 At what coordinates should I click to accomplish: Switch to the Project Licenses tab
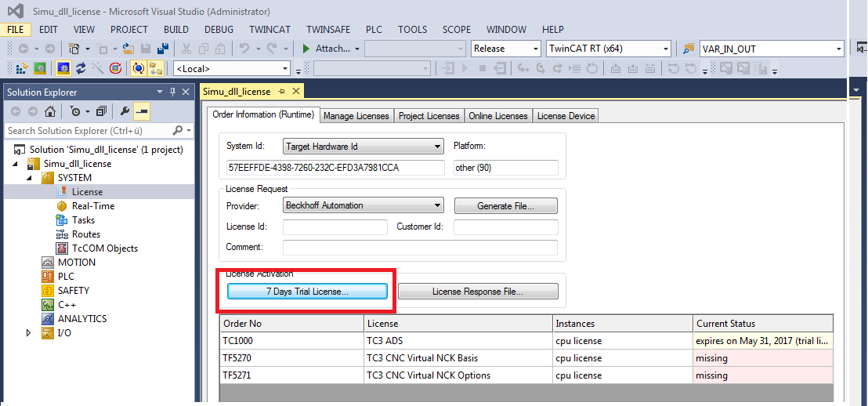[x=429, y=116]
